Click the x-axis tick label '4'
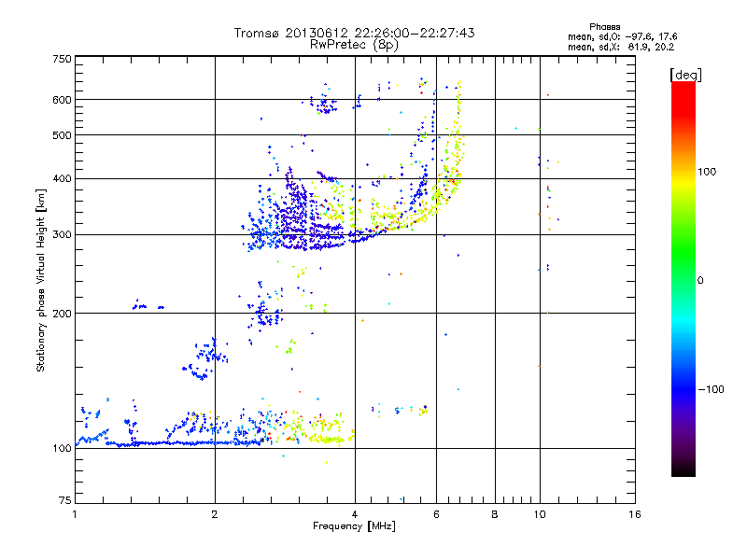Image resolution: width=747 pixels, height=560 pixels. (x=355, y=514)
